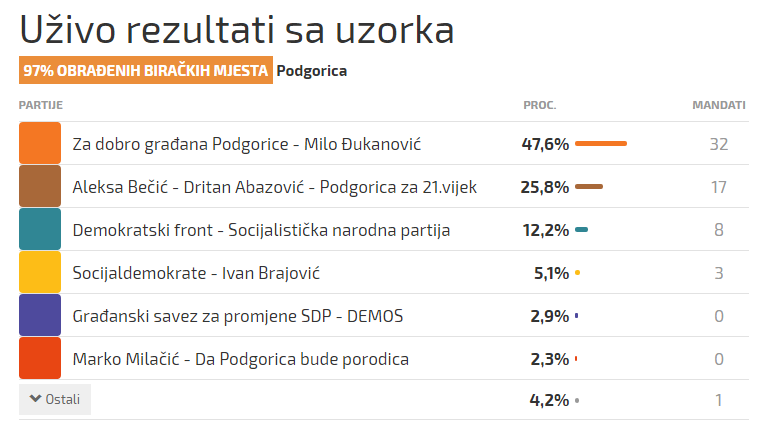Click the purple Građanski savez color square
The image size is (769, 437).
pyautogui.click(x=40, y=315)
